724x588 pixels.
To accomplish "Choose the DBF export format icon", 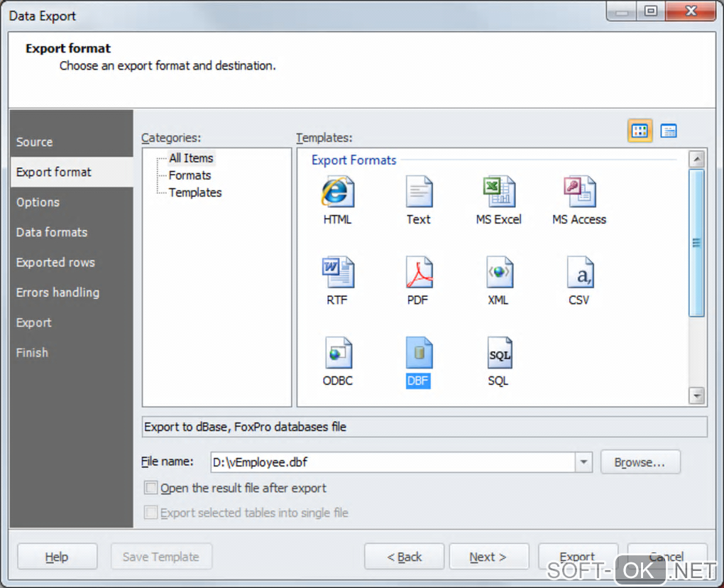I will (x=419, y=353).
